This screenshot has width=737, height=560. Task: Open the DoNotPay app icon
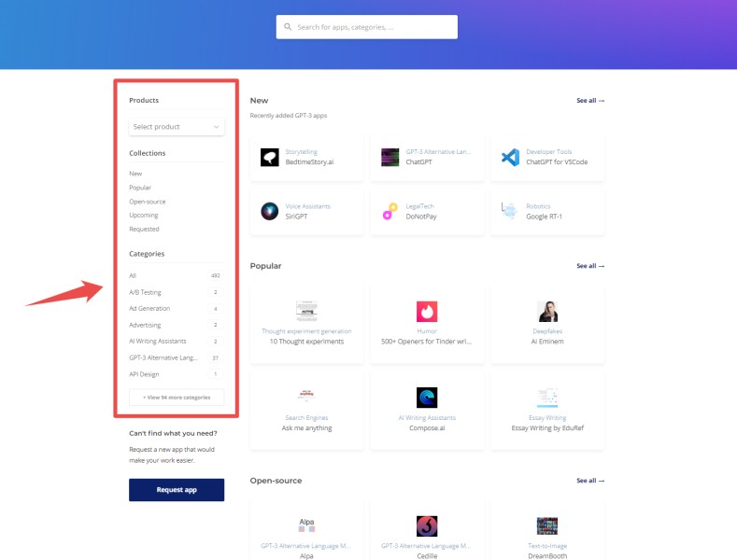tap(390, 212)
